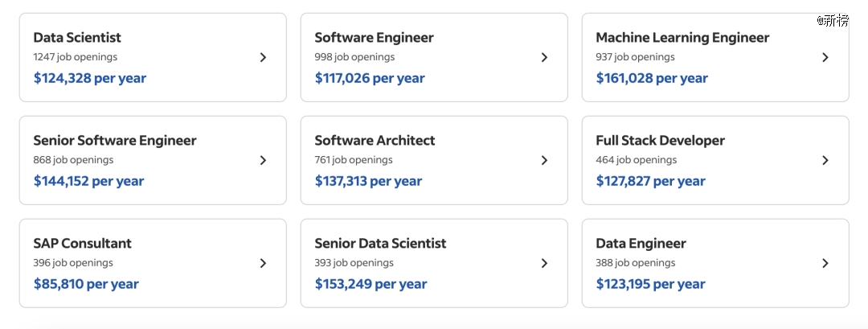Click the chevron on SAP Consultant card
This screenshot has width=868, height=329.
pyautogui.click(x=264, y=263)
